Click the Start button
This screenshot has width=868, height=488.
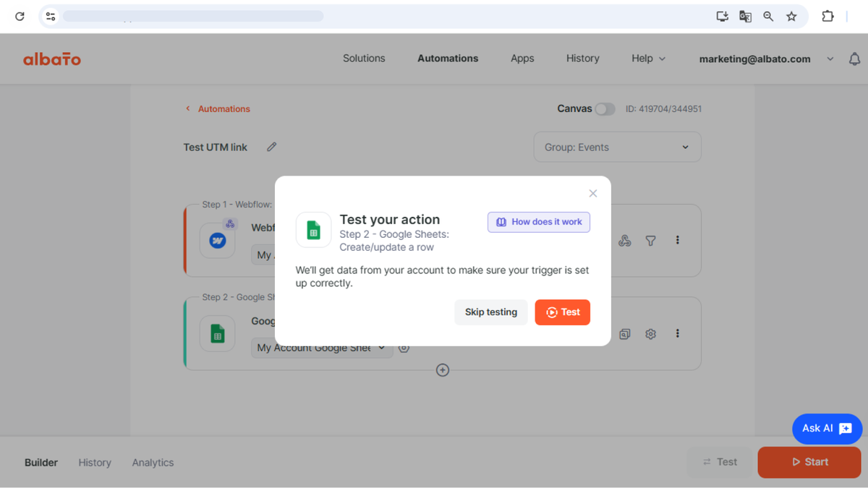pyautogui.click(x=809, y=462)
